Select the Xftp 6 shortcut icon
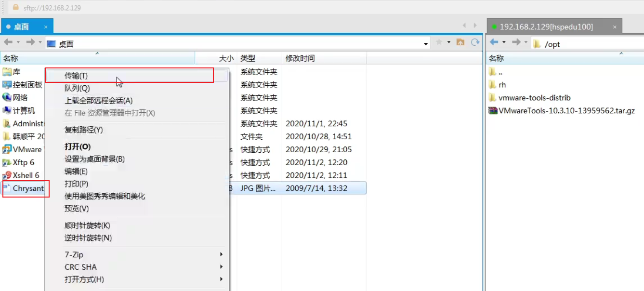644x291 pixels. coord(7,162)
